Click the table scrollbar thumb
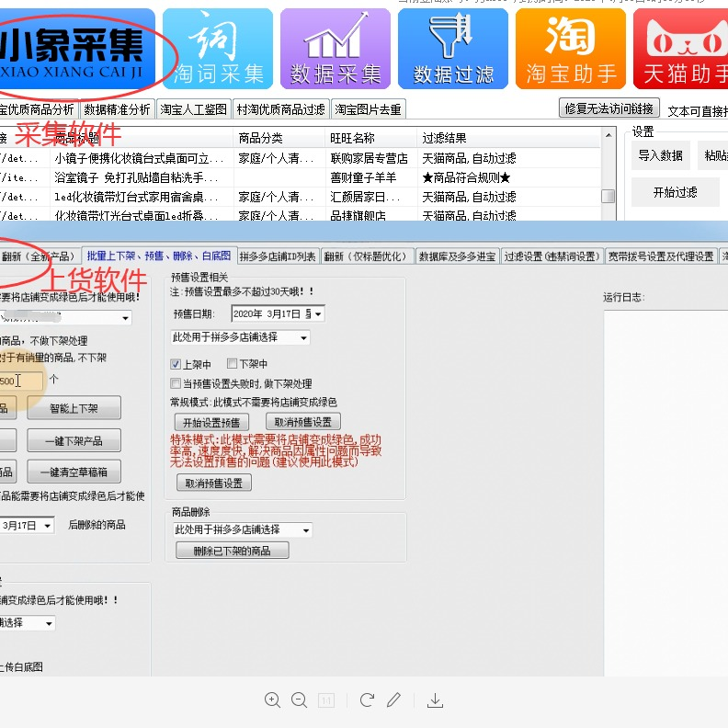Screen dimensions: 728x728 coord(609,197)
